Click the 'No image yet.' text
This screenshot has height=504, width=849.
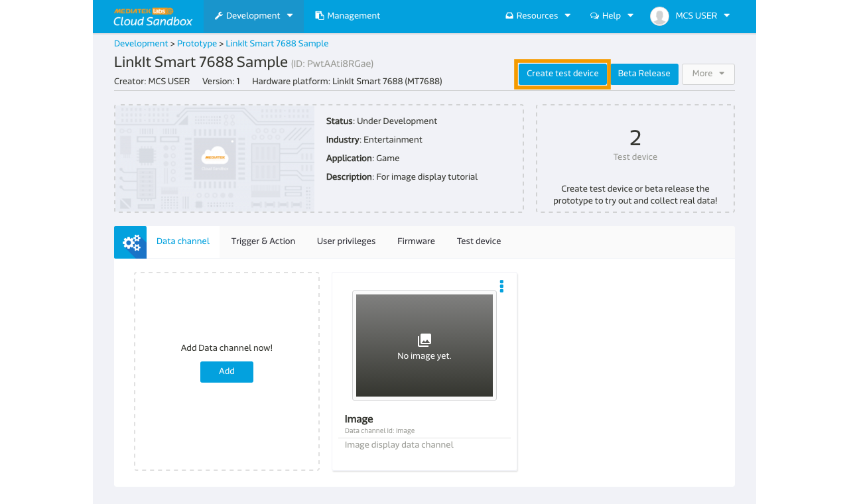point(424,356)
